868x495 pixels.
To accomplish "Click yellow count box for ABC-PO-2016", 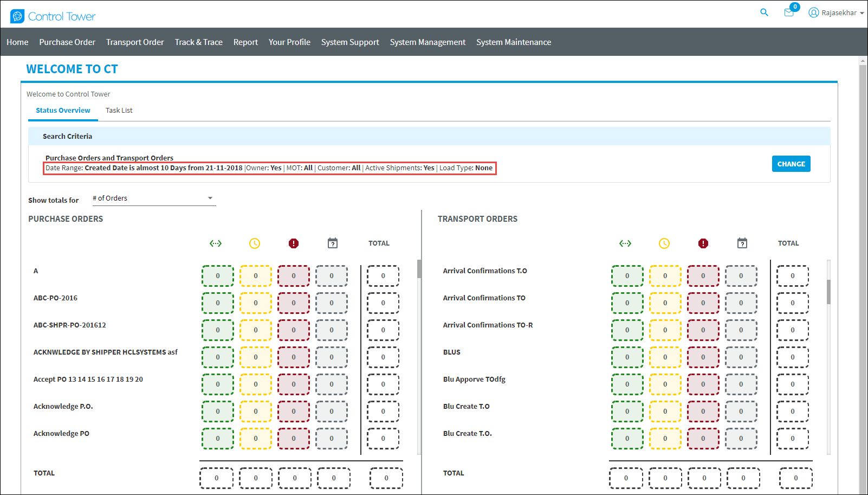I will click(x=256, y=303).
